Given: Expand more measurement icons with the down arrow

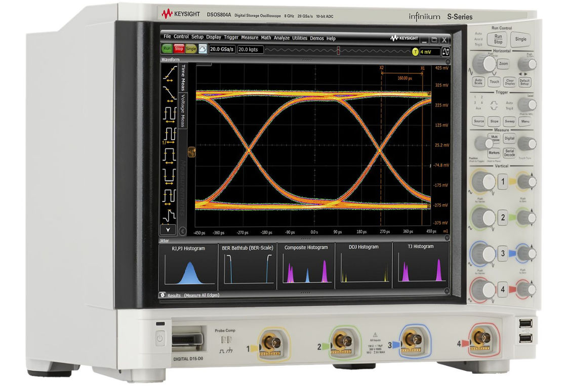Looking at the screenshot, I should [x=168, y=230].
